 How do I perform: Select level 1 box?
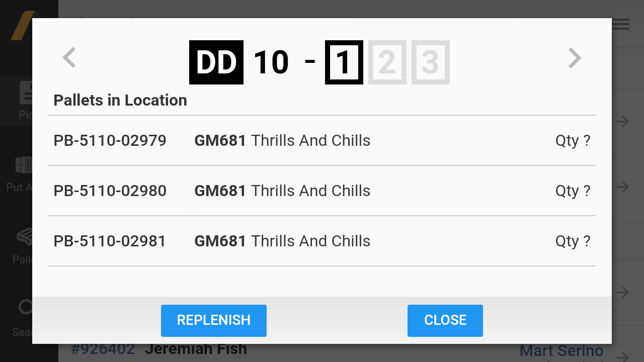tap(344, 62)
